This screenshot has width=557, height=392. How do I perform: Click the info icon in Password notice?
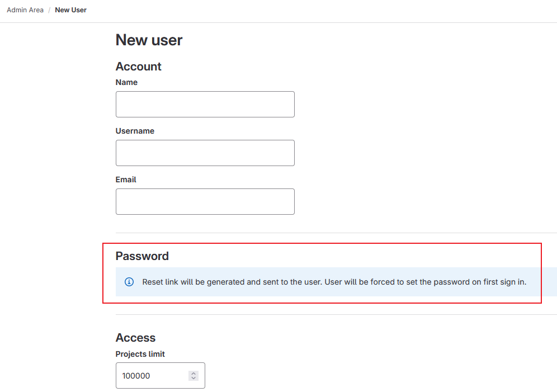click(129, 282)
